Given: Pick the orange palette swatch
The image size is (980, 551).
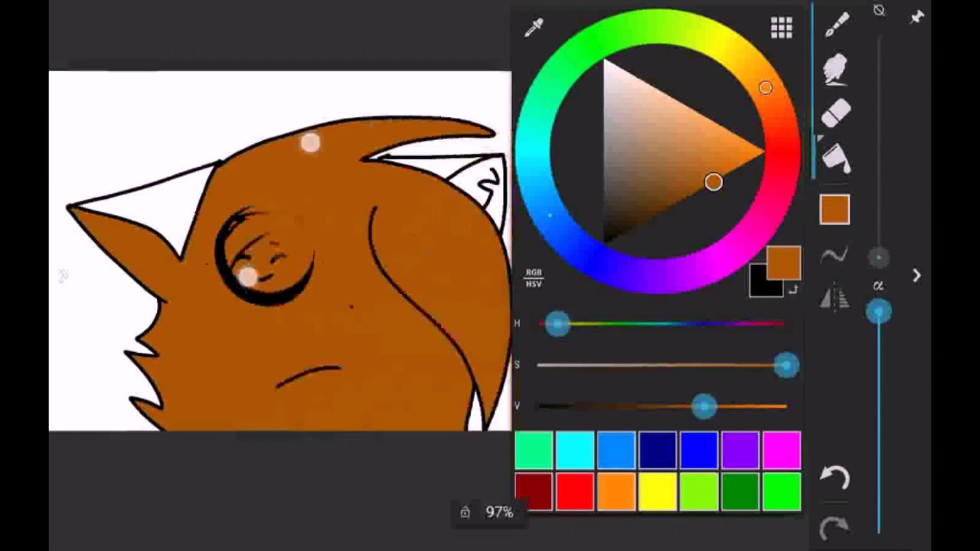Looking at the screenshot, I should (616, 491).
